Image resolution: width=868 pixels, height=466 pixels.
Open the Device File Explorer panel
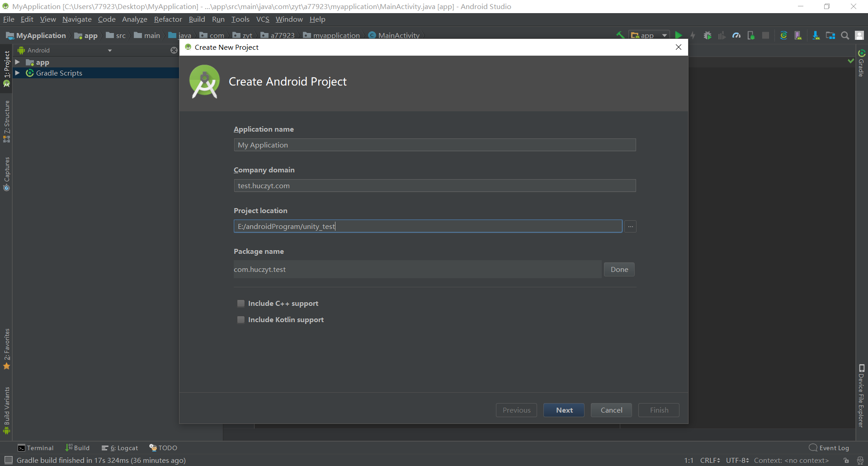(862, 396)
